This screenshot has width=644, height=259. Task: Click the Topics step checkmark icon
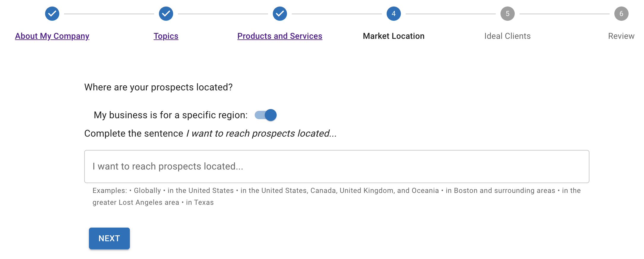coord(166,14)
